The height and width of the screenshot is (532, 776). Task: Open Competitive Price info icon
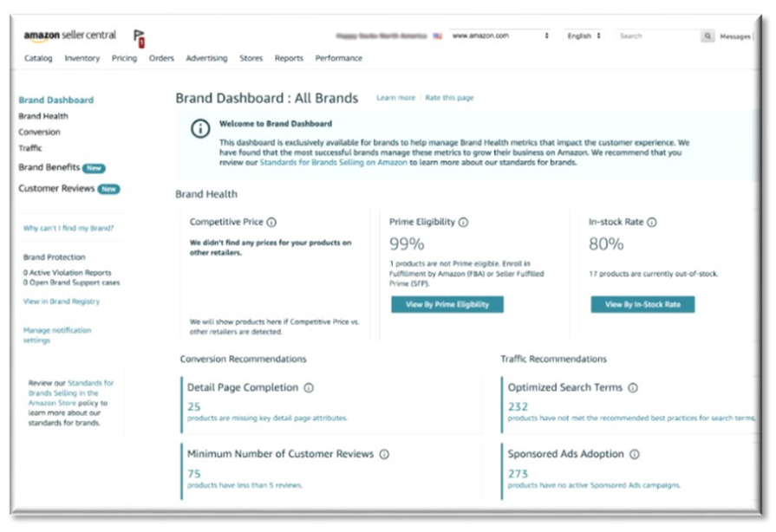click(x=271, y=223)
